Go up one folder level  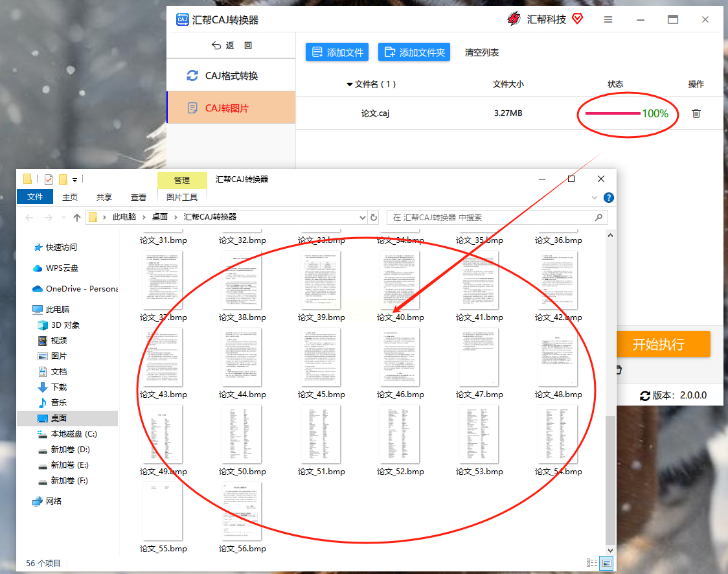(77, 217)
